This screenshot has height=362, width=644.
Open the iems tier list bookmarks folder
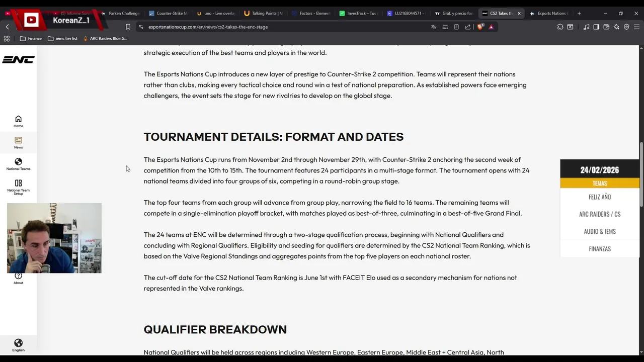62,38
